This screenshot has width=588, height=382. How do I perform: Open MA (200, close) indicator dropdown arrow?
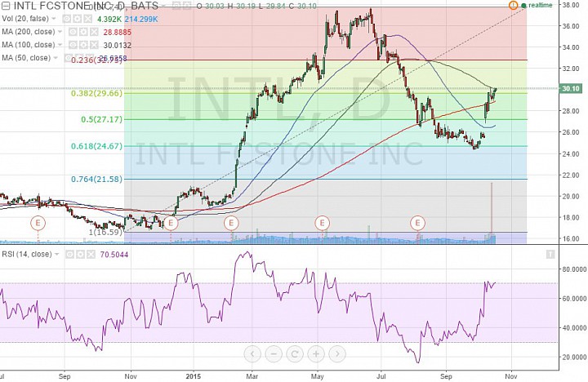60,32
